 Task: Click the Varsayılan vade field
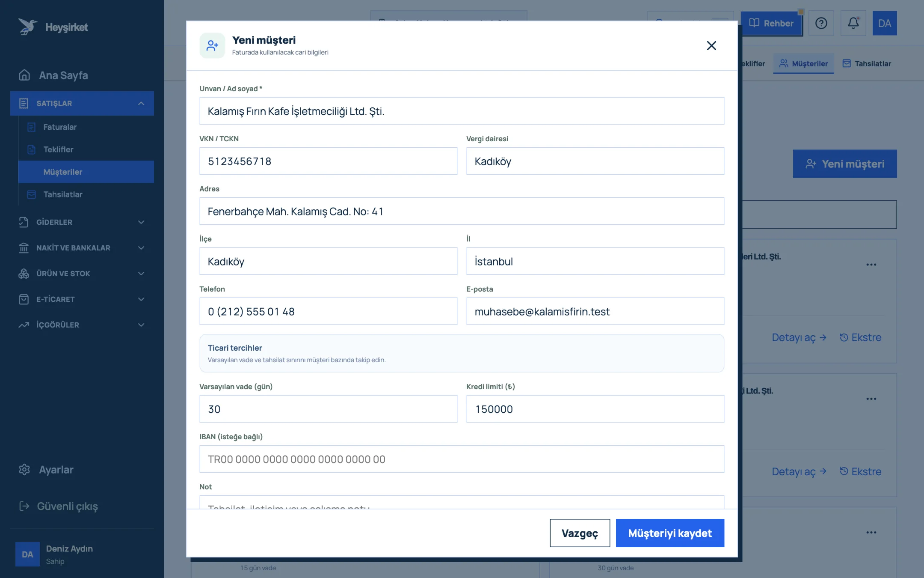(x=328, y=409)
